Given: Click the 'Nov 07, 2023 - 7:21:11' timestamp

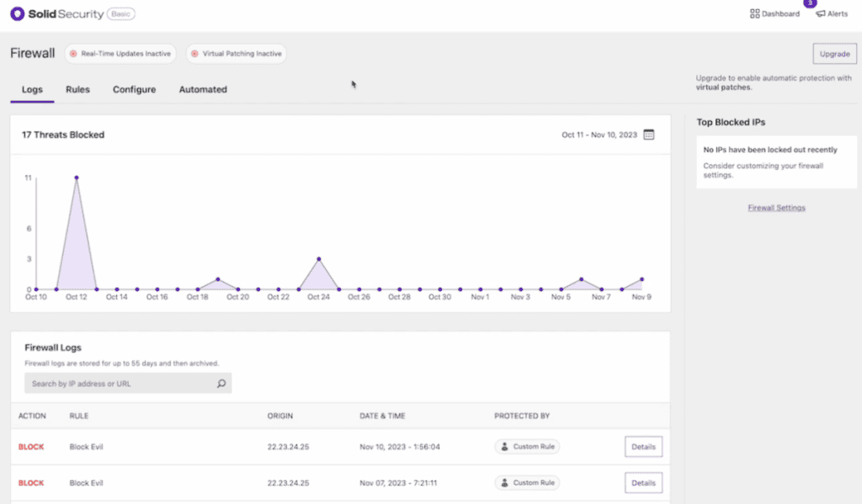Looking at the screenshot, I should coord(398,483).
